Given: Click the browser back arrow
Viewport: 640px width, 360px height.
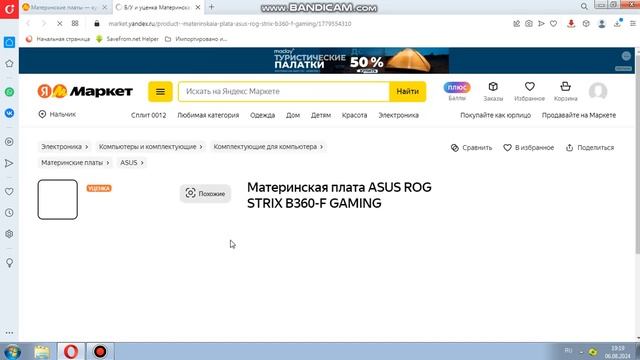Looking at the screenshot, I should click(x=29, y=24).
